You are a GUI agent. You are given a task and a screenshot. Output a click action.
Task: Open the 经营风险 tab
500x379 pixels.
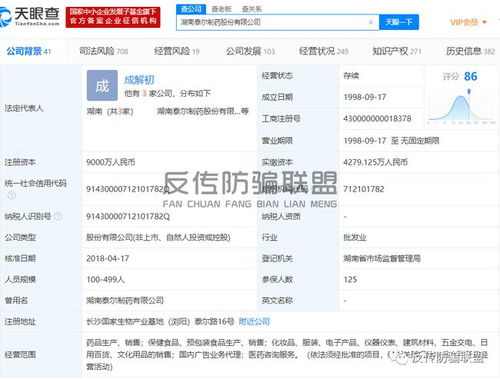177,51
